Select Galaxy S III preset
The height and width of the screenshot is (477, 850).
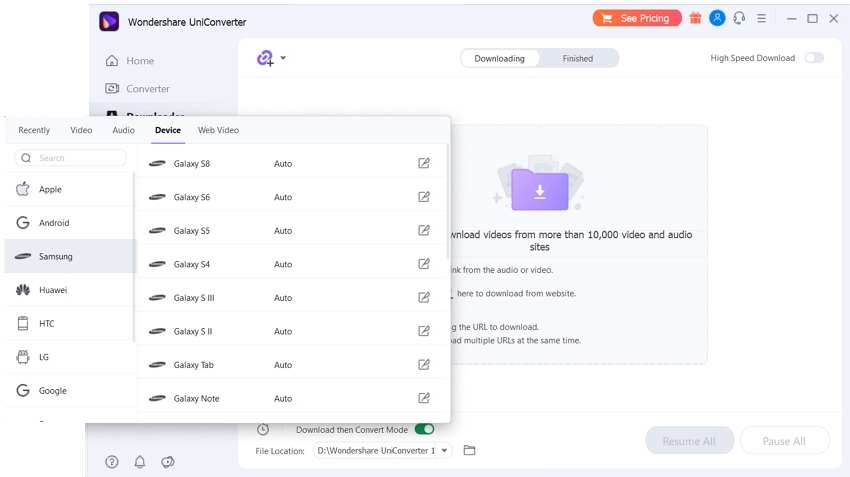tap(292, 298)
